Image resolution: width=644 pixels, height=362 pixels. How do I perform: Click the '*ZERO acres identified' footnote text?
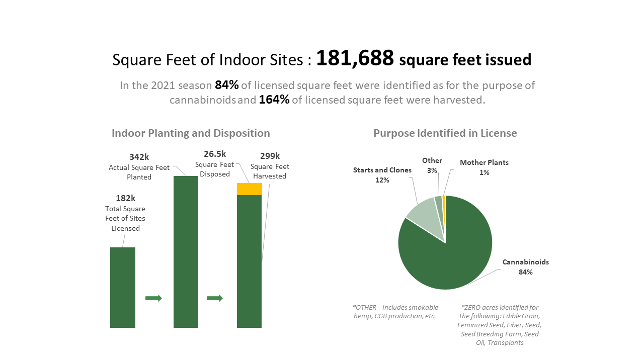(499, 324)
